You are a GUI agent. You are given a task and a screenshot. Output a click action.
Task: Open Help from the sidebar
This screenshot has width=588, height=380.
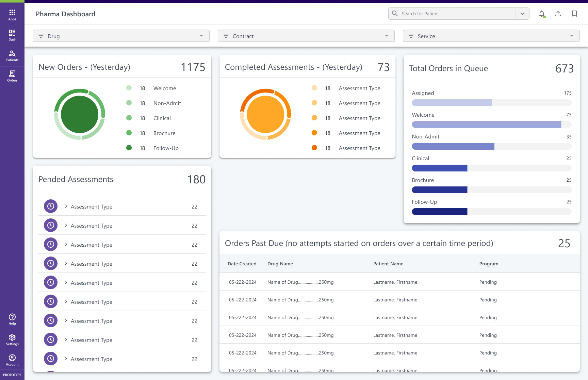12,319
